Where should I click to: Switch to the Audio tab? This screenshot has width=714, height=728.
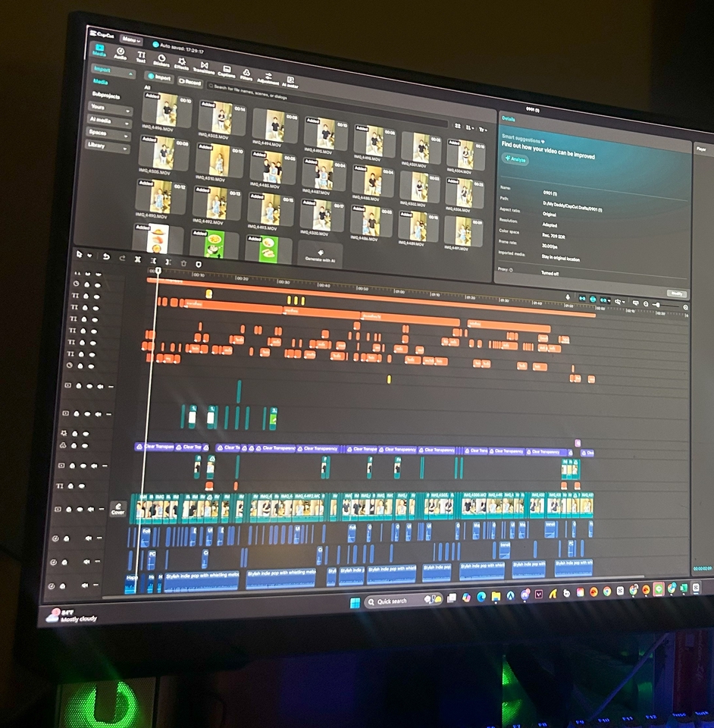click(120, 55)
